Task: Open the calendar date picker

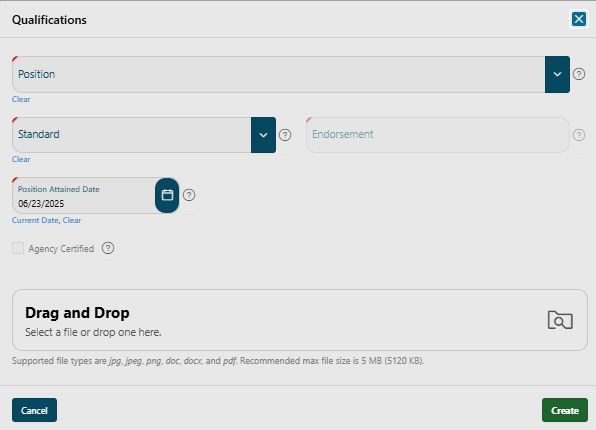Action: click(x=167, y=195)
